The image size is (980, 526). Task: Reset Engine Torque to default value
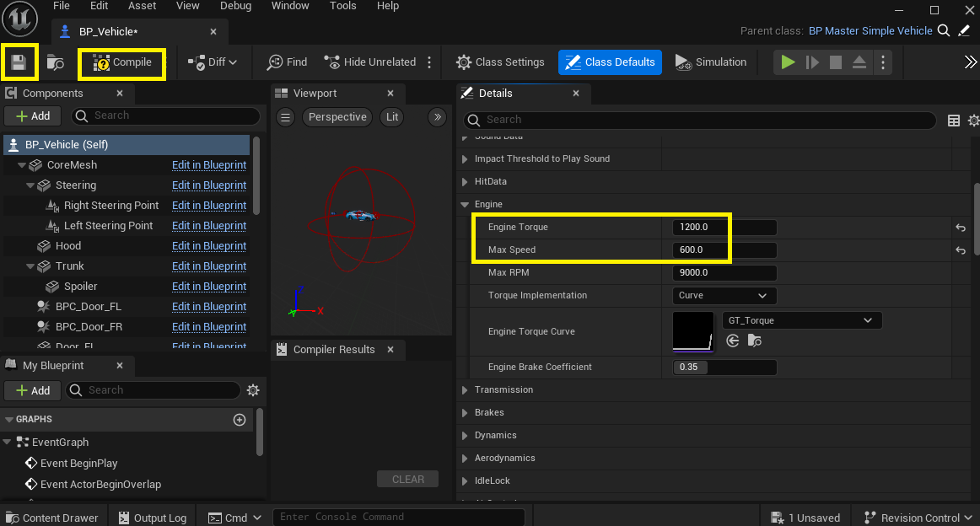[960, 228]
